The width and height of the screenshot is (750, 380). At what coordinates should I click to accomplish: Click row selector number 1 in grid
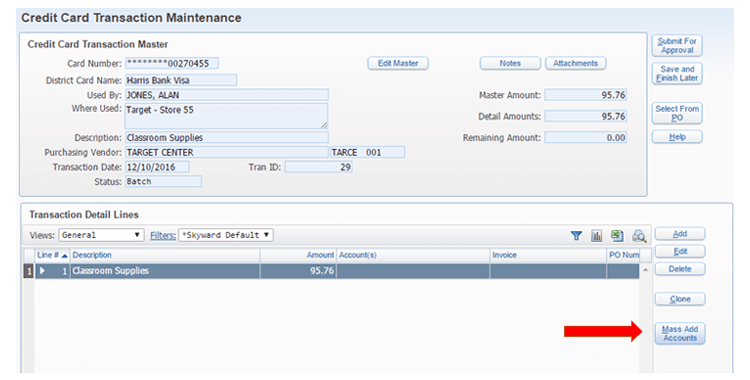pos(29,271)
